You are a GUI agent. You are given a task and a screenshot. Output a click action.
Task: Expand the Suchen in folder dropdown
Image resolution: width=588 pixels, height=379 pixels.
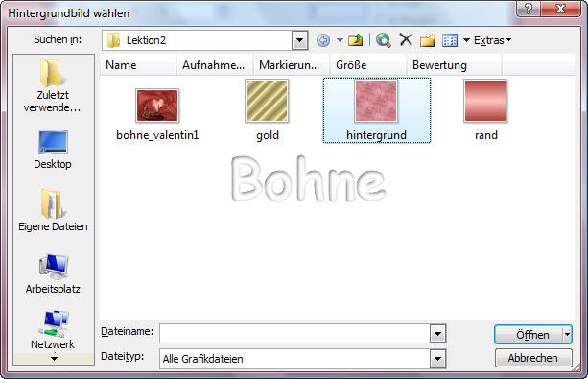click(x=299, y=40)
